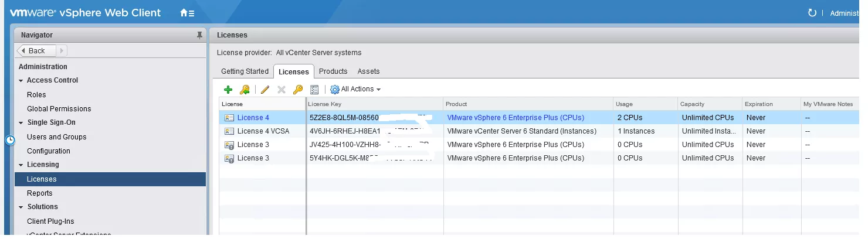Collapse the Single Sign-On section
868x239 pixels.
pyautogui.click(x=21, y=123)
